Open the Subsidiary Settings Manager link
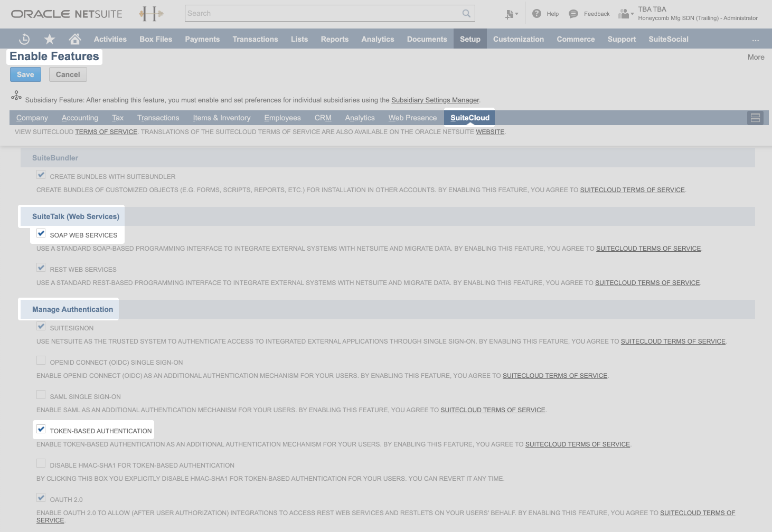772x532 pixels. point(435,100)
